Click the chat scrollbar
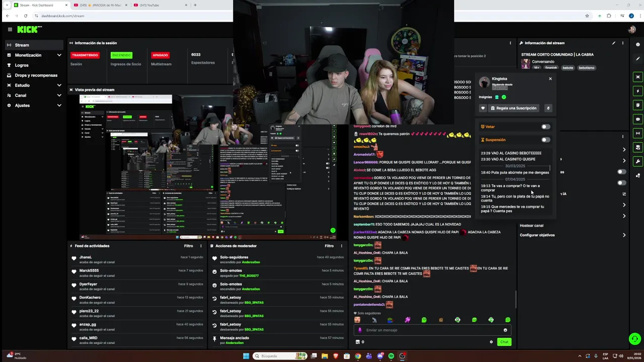644x362 pixels. (x=516, y=299)
